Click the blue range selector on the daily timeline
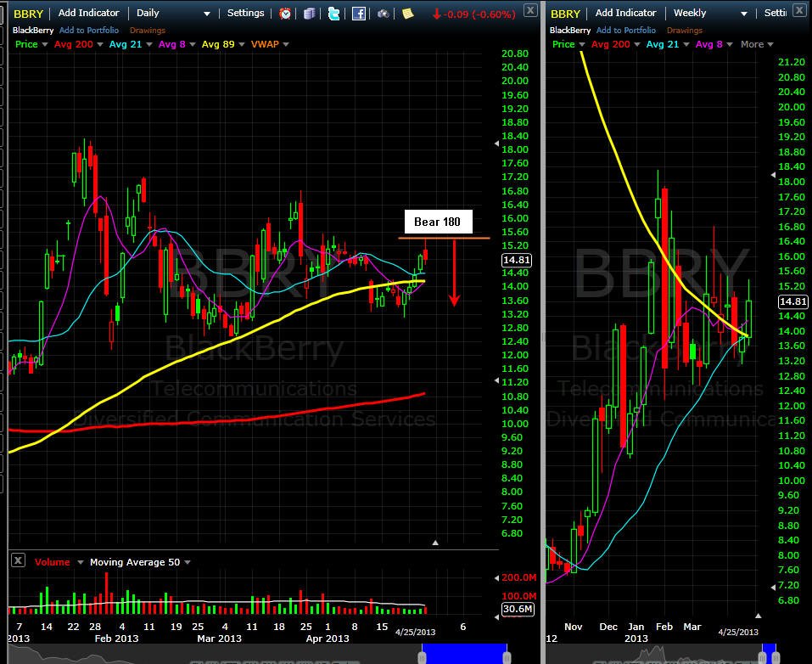This screenshot has width=812, height=664. [464, 653]
